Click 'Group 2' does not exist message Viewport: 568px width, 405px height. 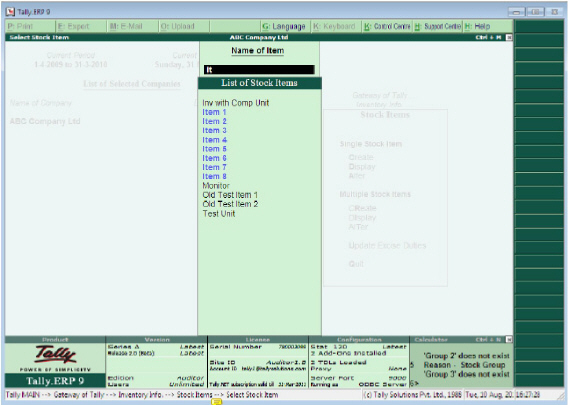click(467, 356)
